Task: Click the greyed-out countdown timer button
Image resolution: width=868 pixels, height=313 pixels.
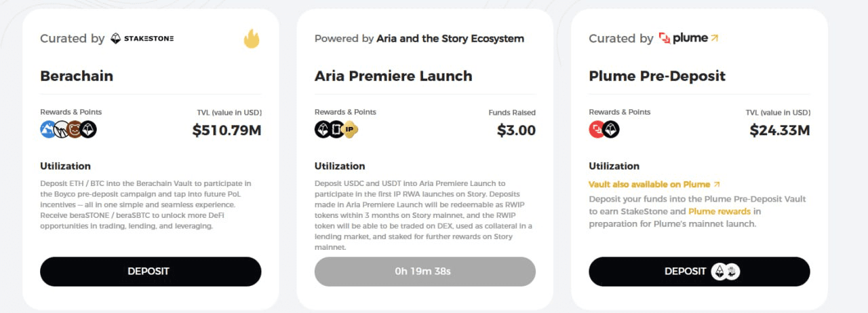Action: (x=425, y=272)
